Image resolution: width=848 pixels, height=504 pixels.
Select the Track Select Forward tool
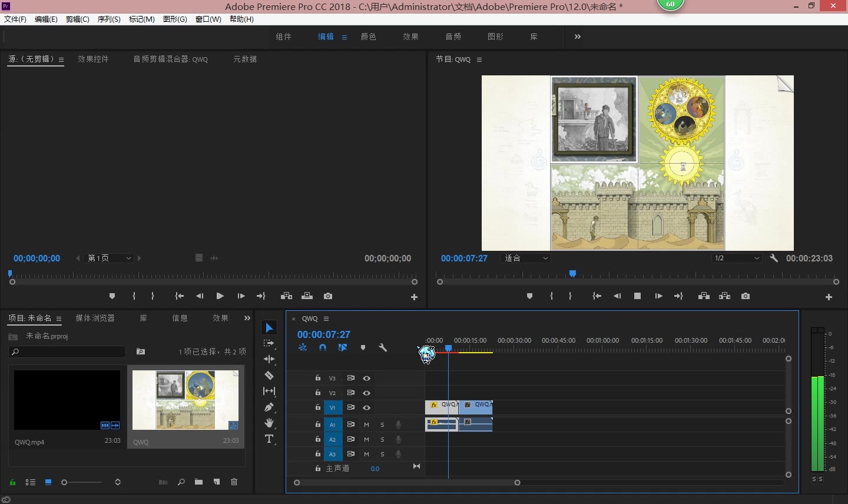click(x=269, y=343)
